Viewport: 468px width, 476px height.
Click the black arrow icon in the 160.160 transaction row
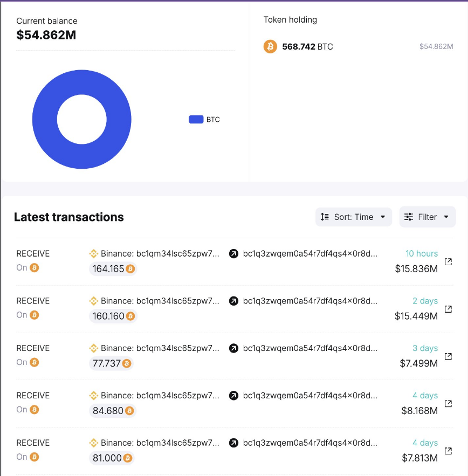[233, 301]
